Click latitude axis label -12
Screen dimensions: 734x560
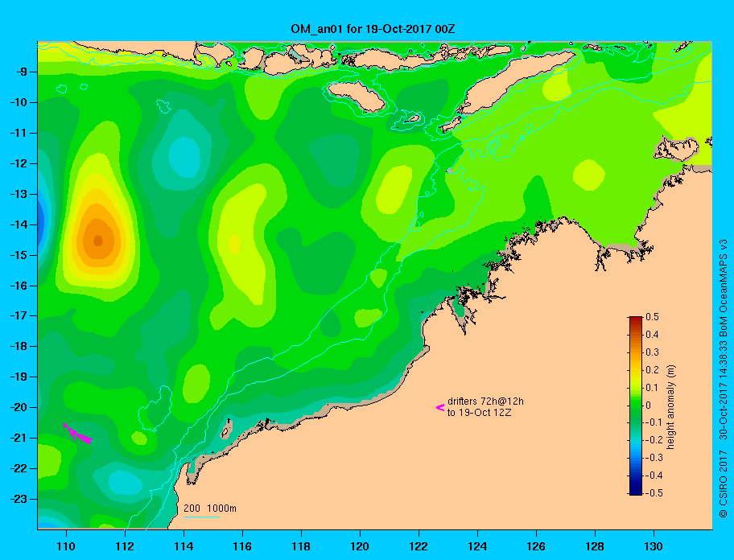tap(19, 164)
